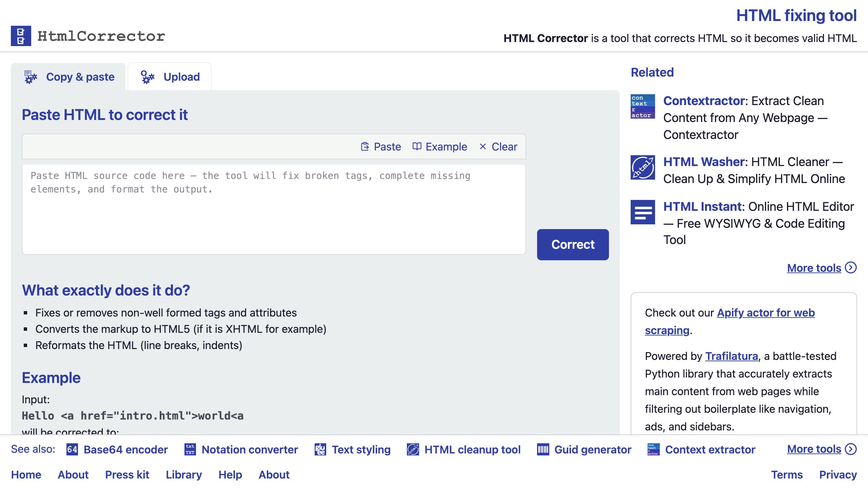The image size is (868, 488).
Task: Focus the HTML source code textarea
Action: pos(274,209)
